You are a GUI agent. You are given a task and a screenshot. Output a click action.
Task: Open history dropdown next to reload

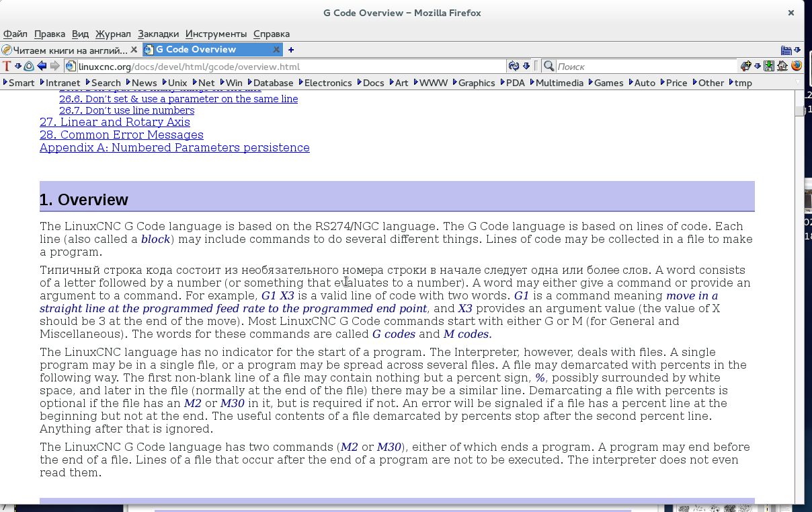527,66
